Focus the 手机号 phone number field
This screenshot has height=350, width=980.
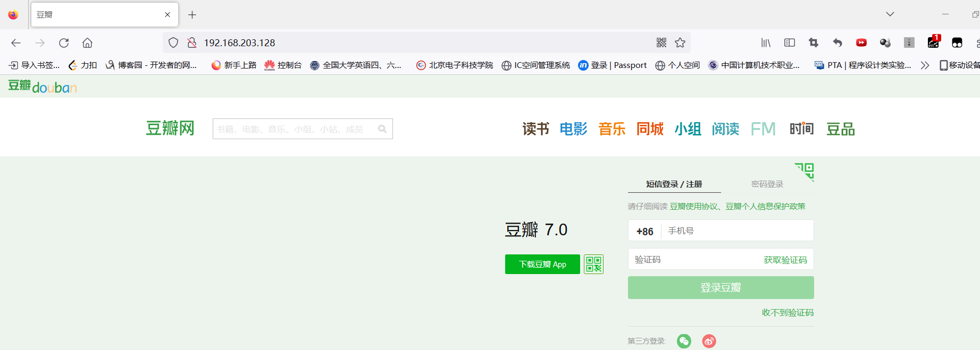(x=737, y=231)
